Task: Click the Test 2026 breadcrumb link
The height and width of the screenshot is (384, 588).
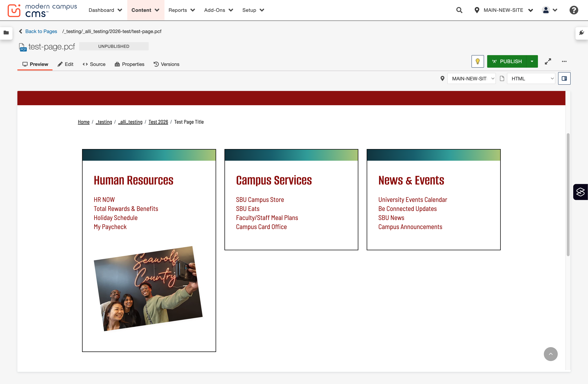Action: click(x=158, y=122)
